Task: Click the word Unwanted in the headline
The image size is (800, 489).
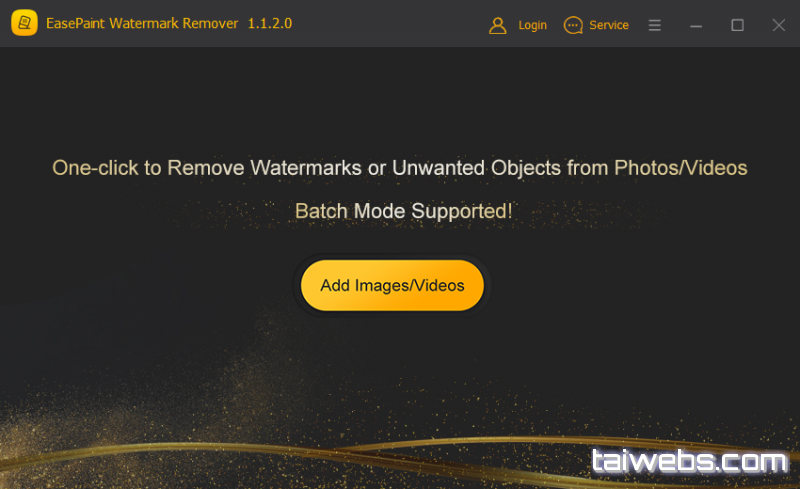Action: 438,168
